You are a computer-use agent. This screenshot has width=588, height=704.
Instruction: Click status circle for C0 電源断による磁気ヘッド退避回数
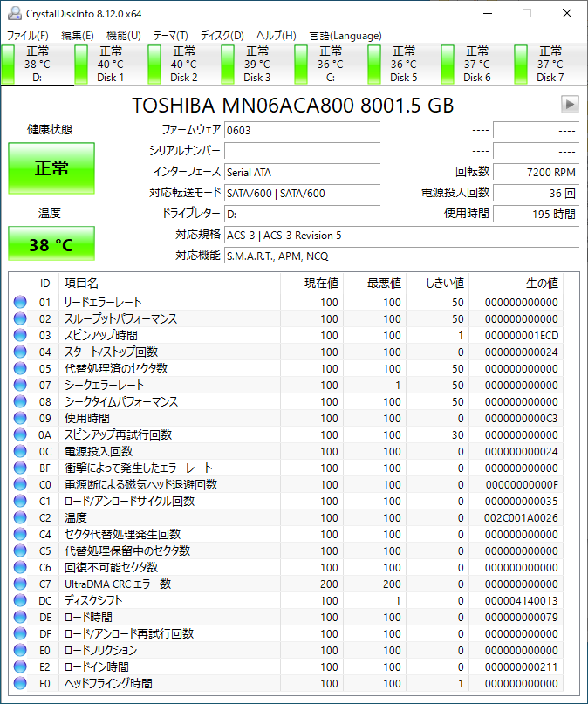pyautogui.click(x=20, y=484)
